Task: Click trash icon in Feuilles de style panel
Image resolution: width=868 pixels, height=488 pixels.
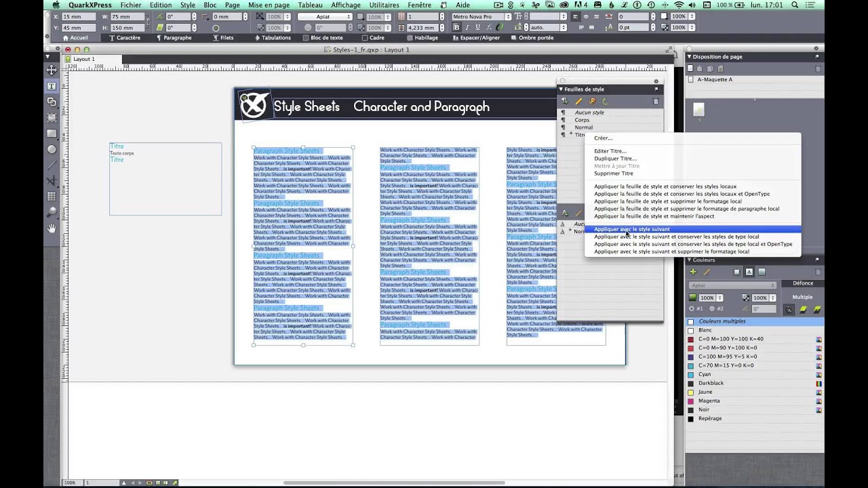Action: pos(656,101)
